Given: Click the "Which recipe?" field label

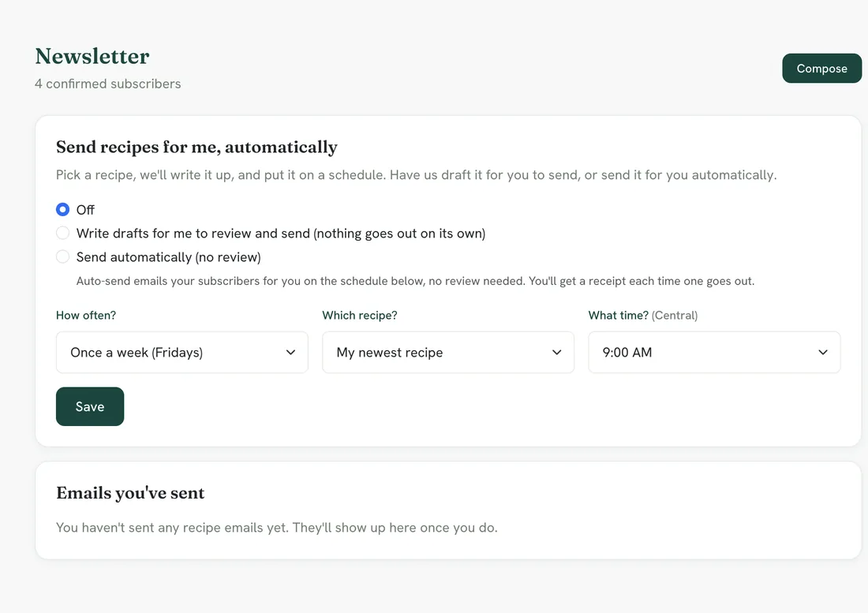Looking at the screenshot, I should pyautogui.click(x=360, y=316).
